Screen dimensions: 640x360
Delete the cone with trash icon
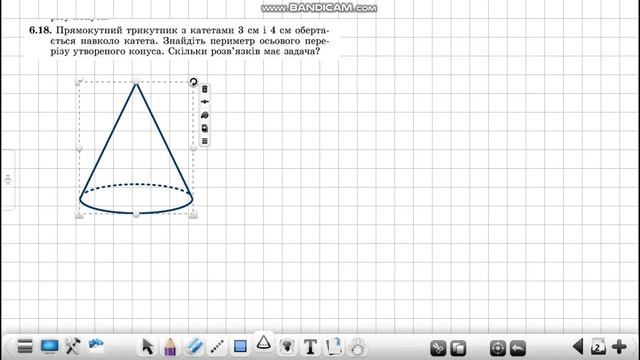[205, 89]
